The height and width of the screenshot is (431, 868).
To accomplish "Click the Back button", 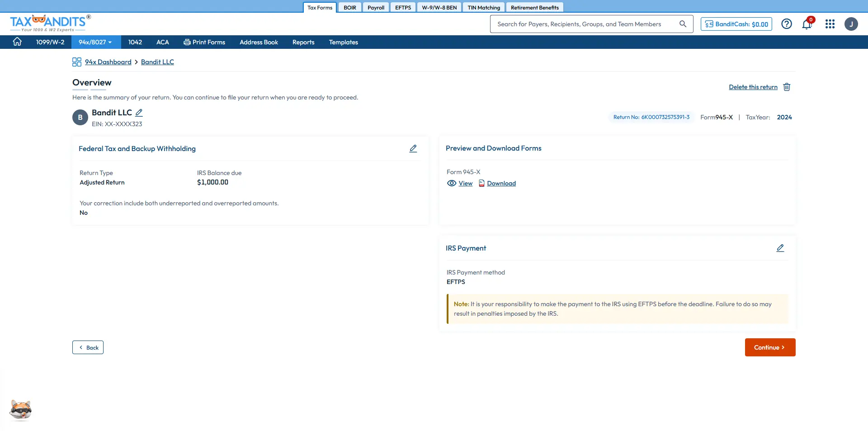I will click(x=88, y=347).
